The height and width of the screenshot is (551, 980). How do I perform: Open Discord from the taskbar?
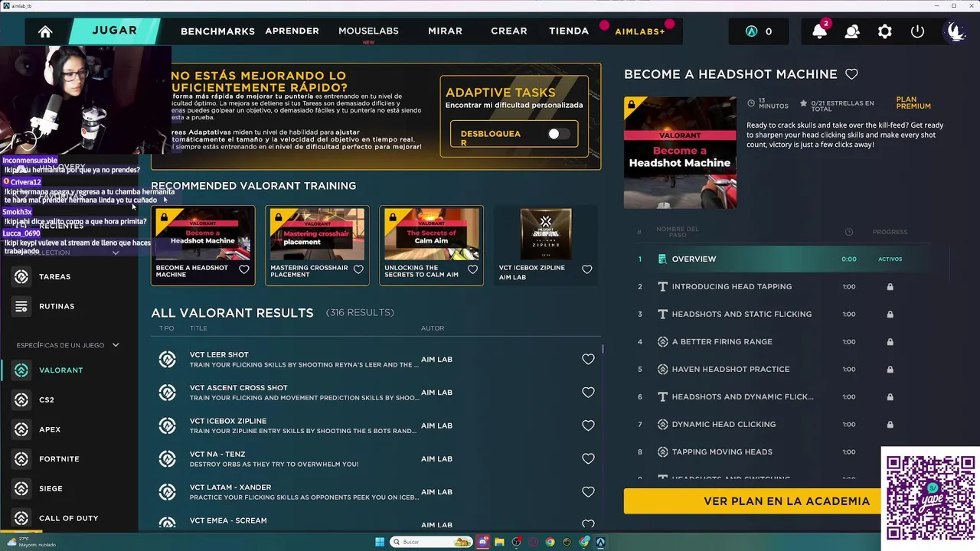coord(483,542)
